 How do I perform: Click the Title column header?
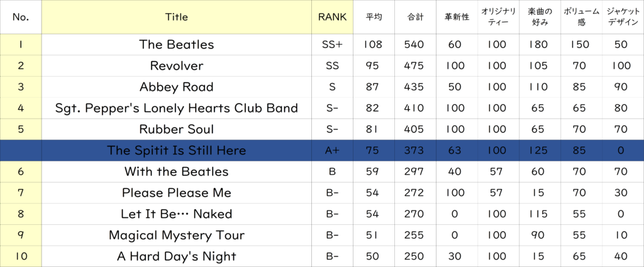176,18
